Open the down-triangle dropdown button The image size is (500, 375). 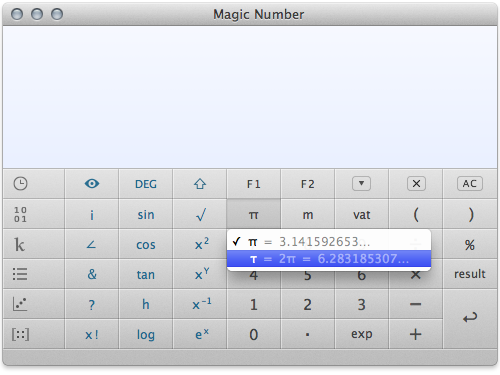361,184
